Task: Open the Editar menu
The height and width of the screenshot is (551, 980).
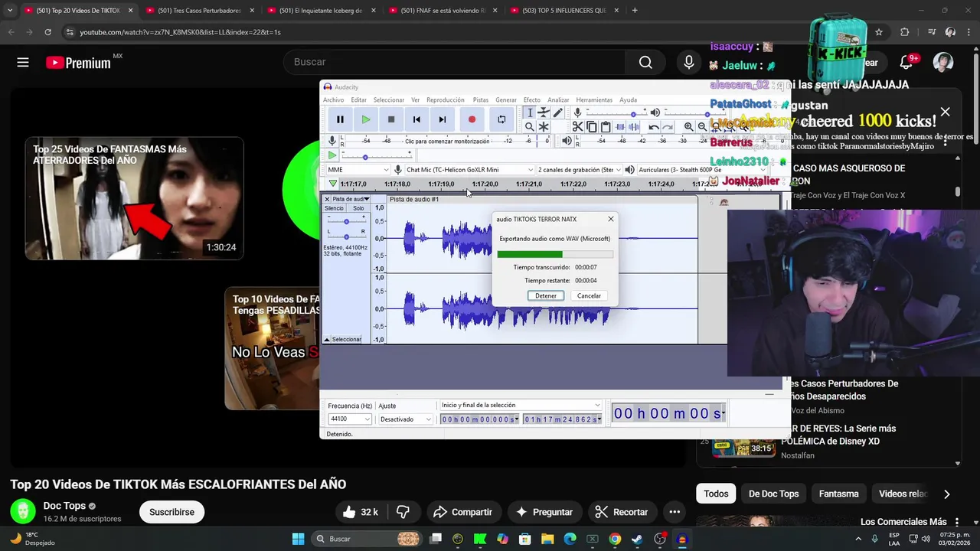Action: coord(358,100)
